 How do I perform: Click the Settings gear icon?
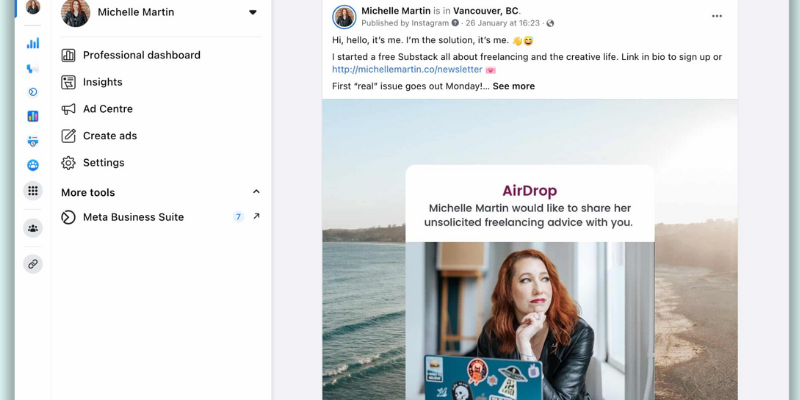click(x=68, y=163)
